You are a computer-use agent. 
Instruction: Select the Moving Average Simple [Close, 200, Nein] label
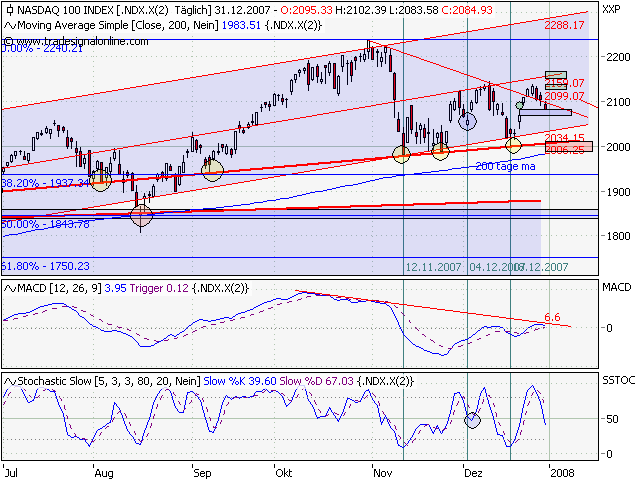(x=118, y=25)
